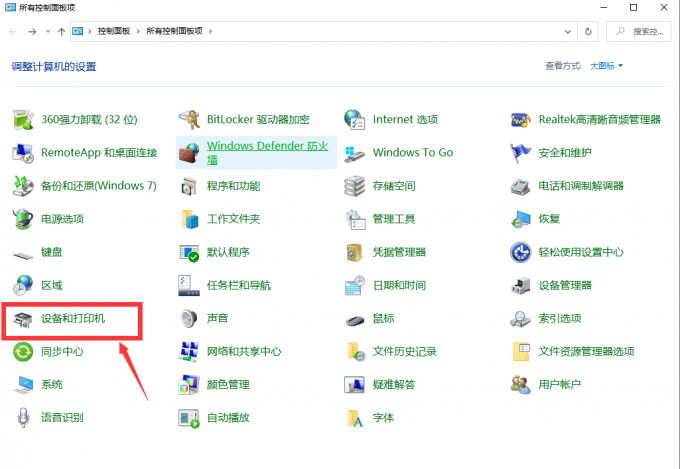
Task: Expand the address bar history dropdown
Action: pyautogui.click(x=568, y=31)
